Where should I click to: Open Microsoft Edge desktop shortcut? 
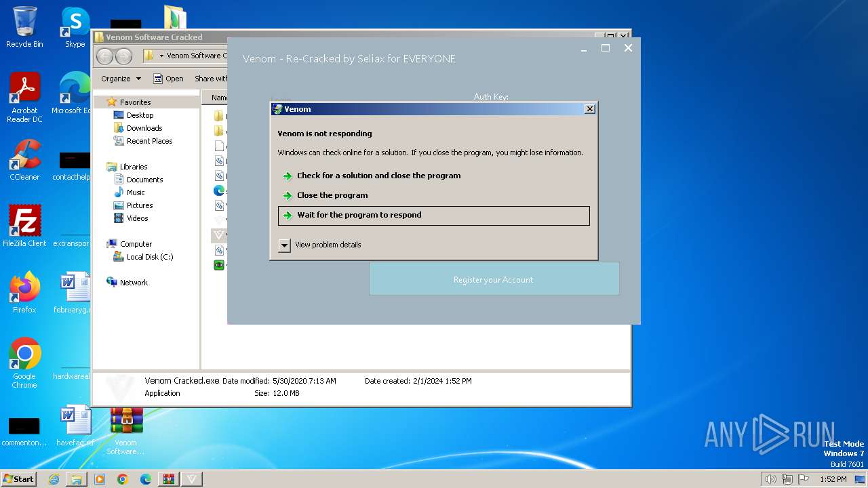[73, 94]
